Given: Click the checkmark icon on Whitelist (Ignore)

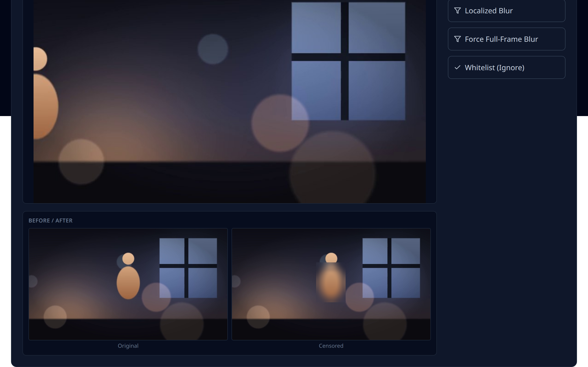Looking at the screenshot, I should (457, 67).
